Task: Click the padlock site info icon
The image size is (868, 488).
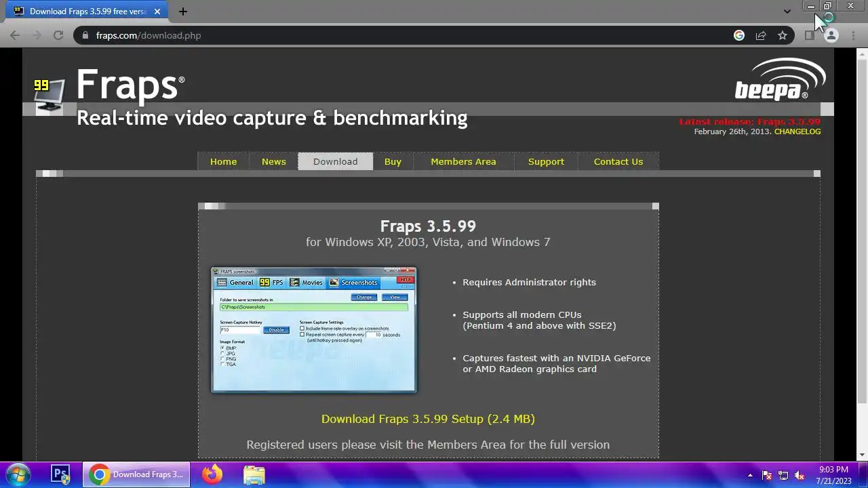Action: pos(85,35)
